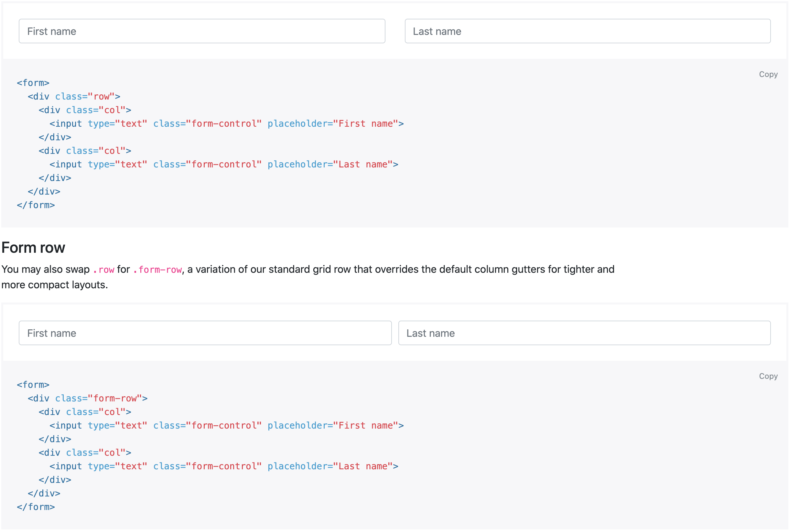Click the opening form tag in second snippet

(33, 384)
